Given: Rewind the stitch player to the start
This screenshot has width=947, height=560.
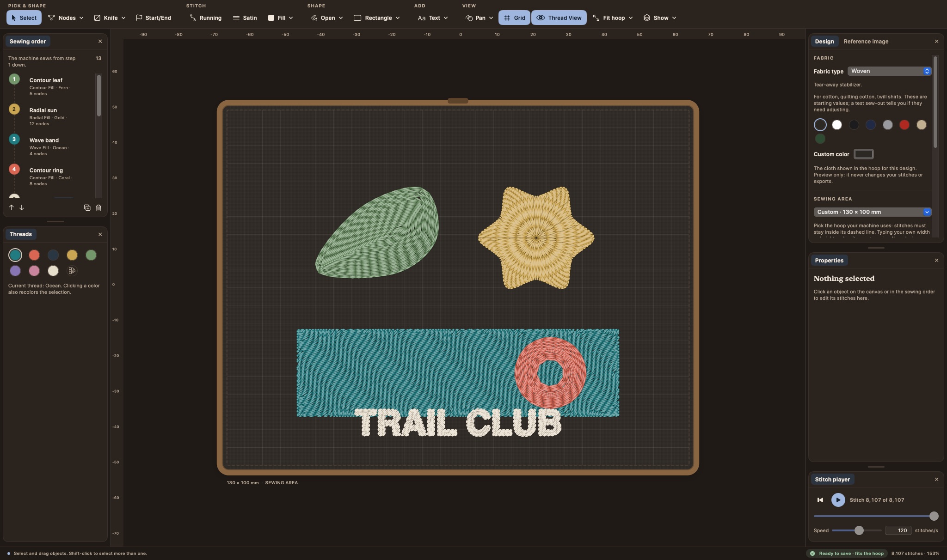Looking at the screenshot, I should 820,500.
